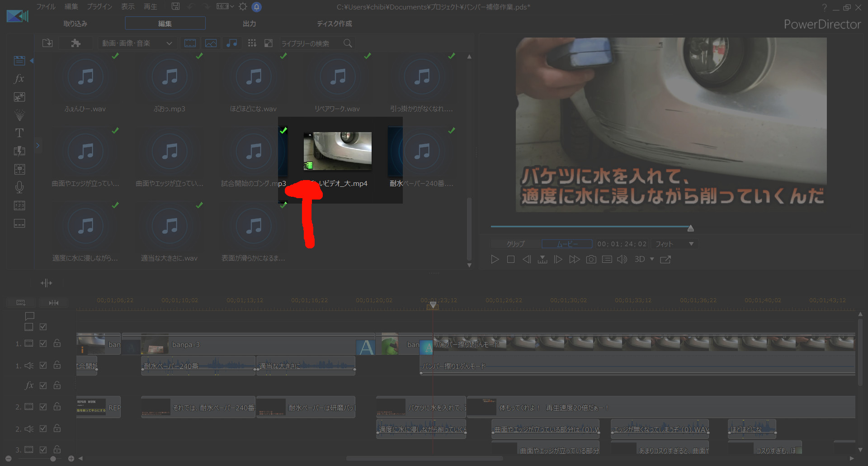Click the library search magnifier icon
This screenshot has height=466, width=868.
348,43
